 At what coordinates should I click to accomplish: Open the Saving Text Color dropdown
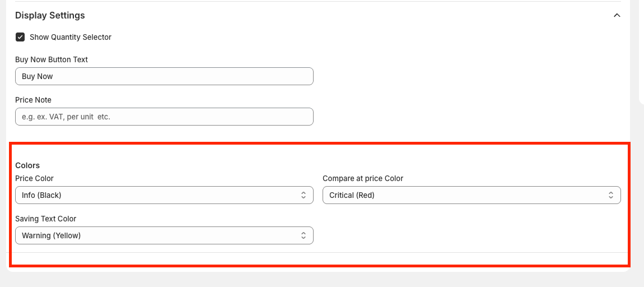164,235
